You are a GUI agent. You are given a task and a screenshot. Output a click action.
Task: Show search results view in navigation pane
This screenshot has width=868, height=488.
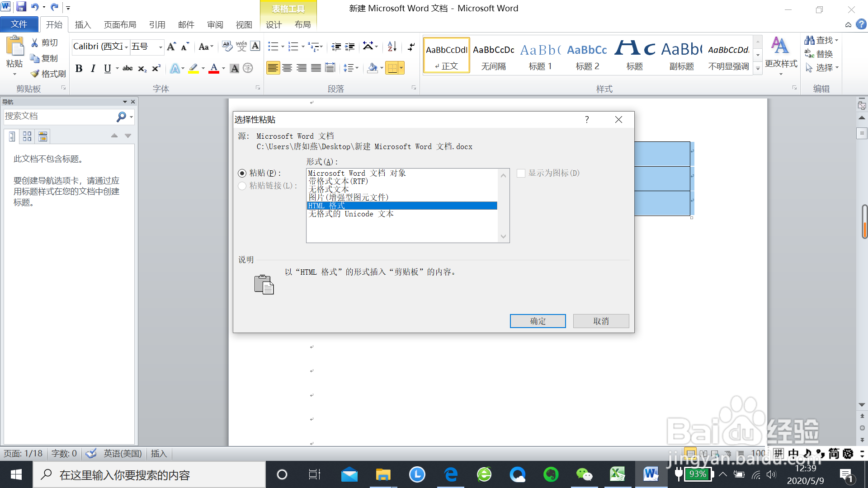tap(42, 136)
